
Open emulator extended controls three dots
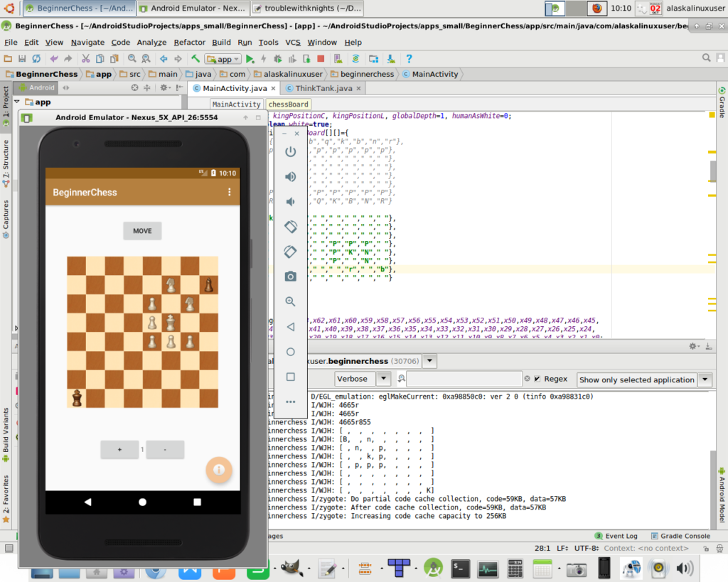click(x=290, y=402)
